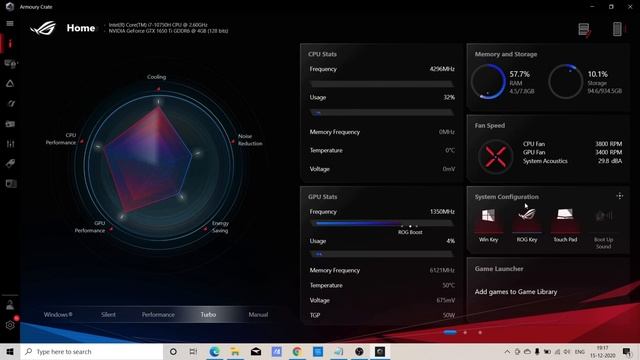Edit System Configuration layout icon
The width and height of the screenshot is (640, 360).
[620, 196]
